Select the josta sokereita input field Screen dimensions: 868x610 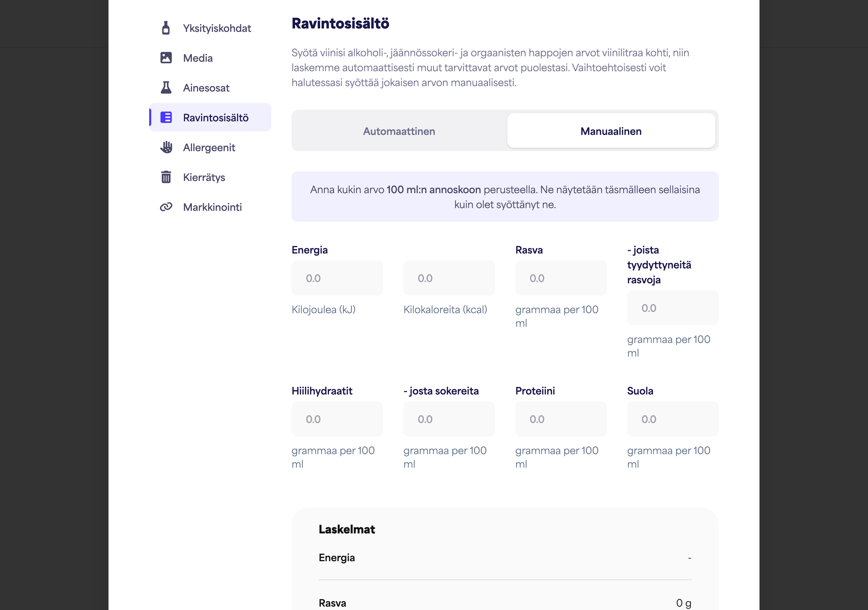449,419
